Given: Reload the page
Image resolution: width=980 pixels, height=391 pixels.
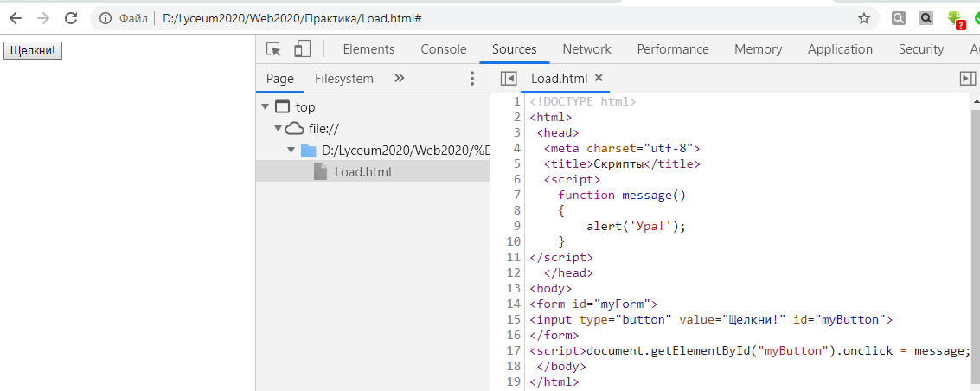Looking at the screenshot, I should point(71,18).
